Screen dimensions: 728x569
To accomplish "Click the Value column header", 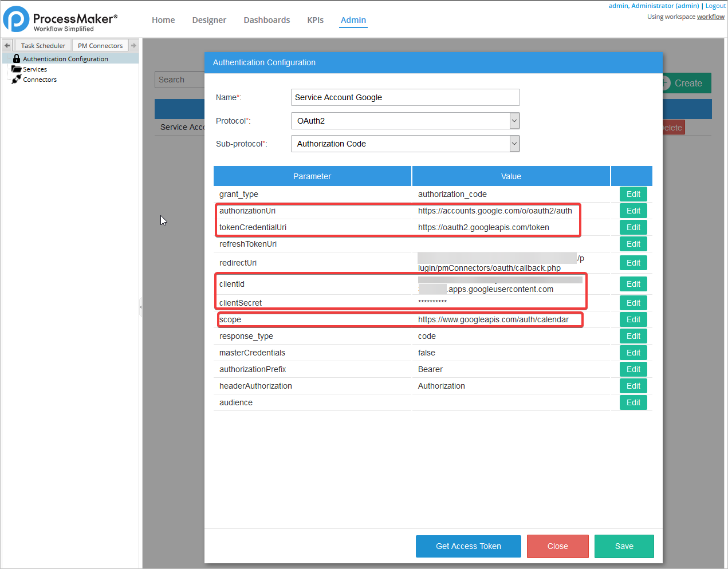I will [x=511, y=176].
